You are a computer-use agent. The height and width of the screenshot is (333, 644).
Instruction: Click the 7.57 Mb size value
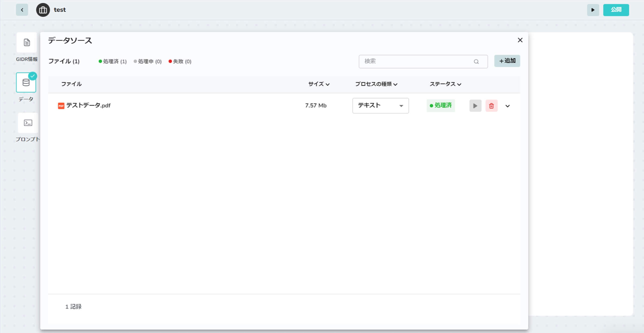[x=316, y=105]
